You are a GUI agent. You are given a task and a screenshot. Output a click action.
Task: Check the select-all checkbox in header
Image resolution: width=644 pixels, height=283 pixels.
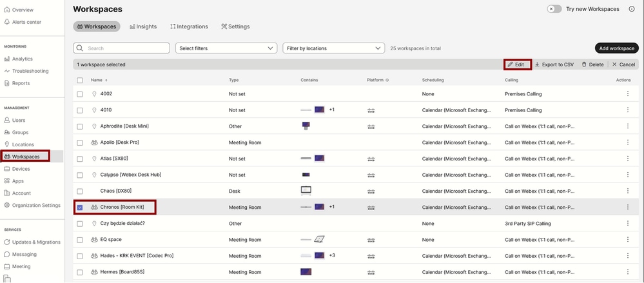[80, 80]
